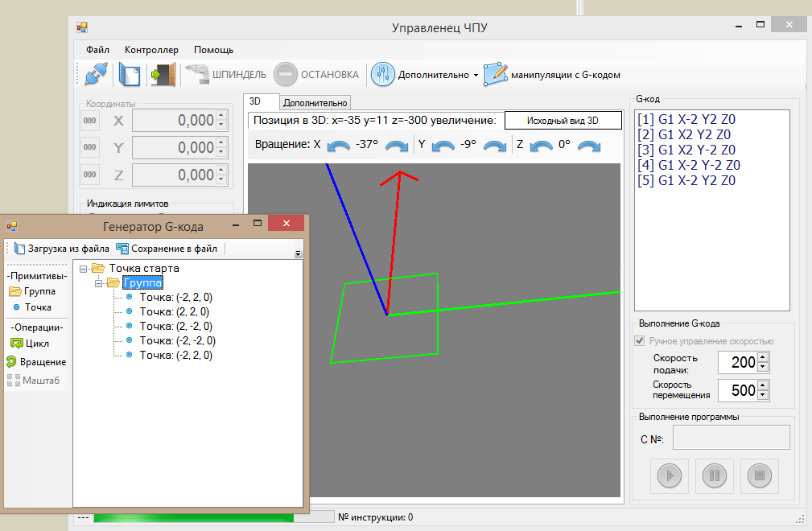Click the Z coordinate value field
This screenshot has width=812, height=531.
point(175,175)
